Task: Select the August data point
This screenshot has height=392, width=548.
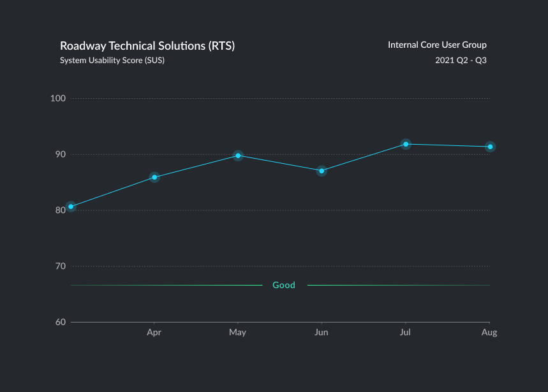Action: pyautogui.click(x=490, y=147)
